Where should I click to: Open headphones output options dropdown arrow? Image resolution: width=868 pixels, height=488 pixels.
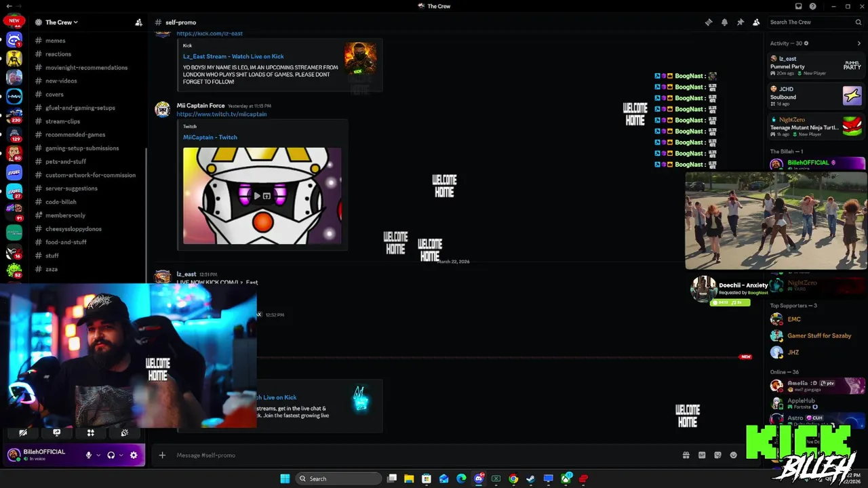[121, 455]
